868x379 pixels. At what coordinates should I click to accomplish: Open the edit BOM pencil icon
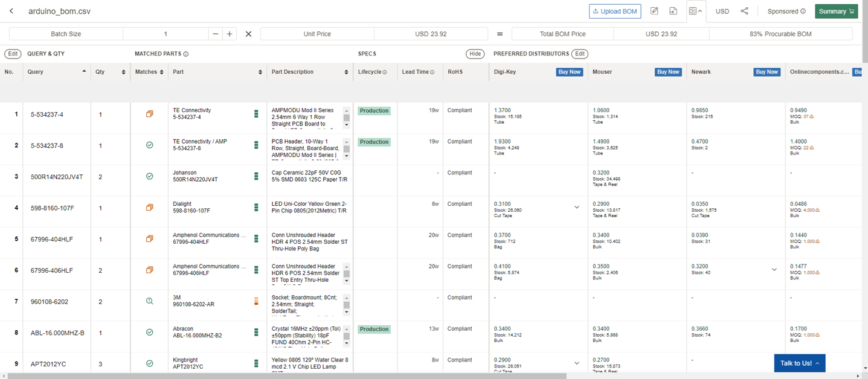pos(654,11)
